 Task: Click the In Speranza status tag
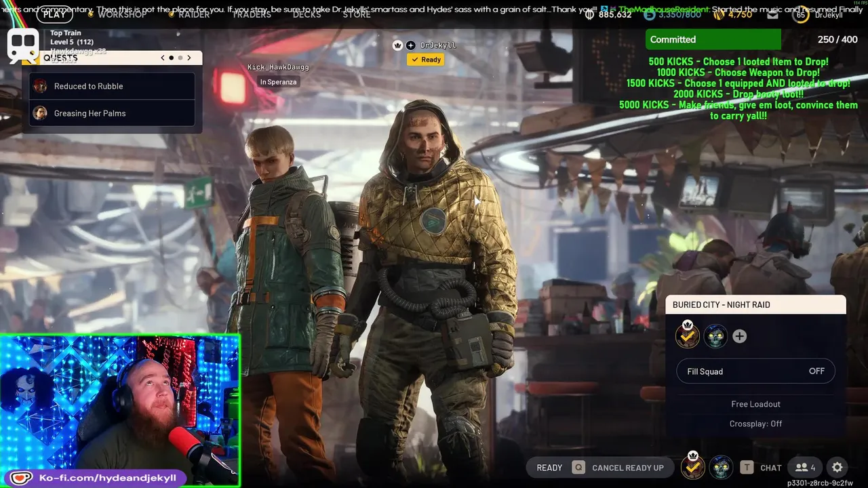(x=278, y=82)
